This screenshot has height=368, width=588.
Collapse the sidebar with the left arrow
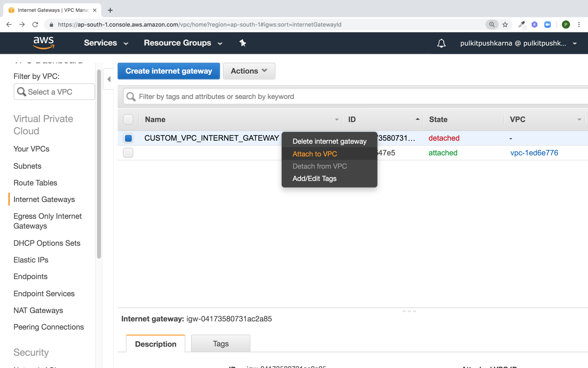[109, 79]
